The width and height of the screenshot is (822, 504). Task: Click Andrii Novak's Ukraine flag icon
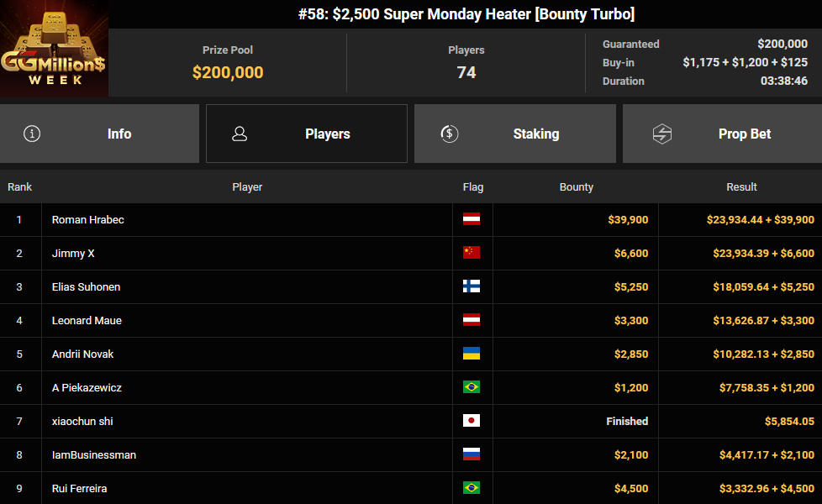click(472, 354)
